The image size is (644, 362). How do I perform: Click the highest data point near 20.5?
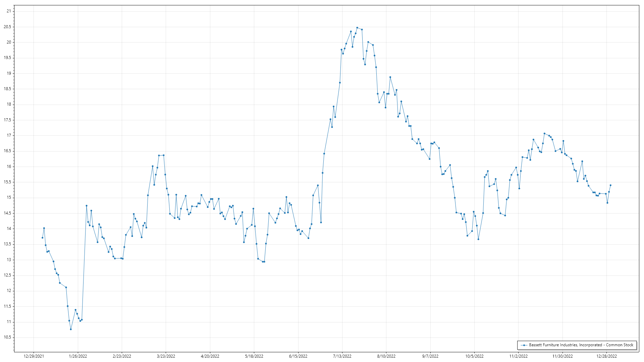click(357, 28)
